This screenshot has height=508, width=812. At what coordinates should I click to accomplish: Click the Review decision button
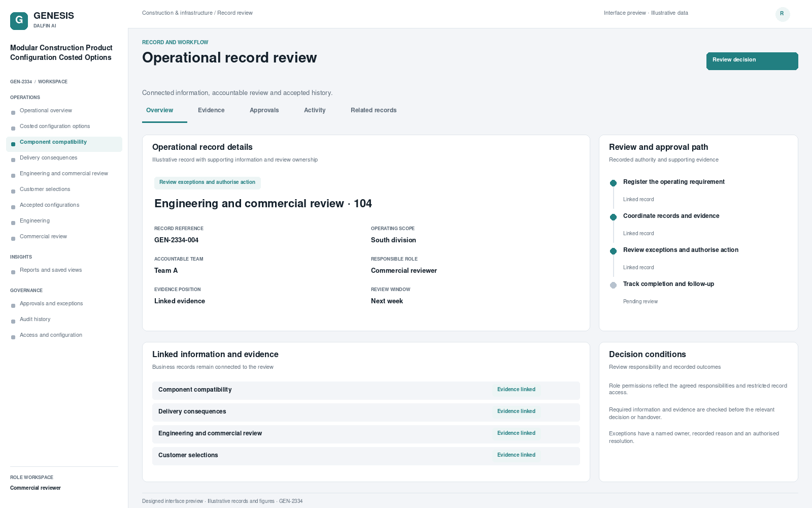tap(752, 61)
